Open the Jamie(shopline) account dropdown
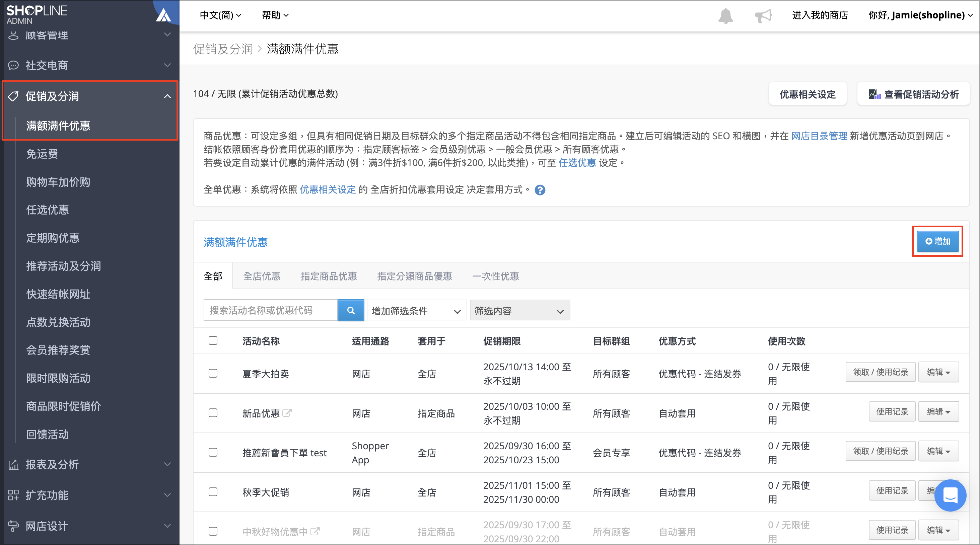Screen dimensions: 980x545 tap(921, 15)
